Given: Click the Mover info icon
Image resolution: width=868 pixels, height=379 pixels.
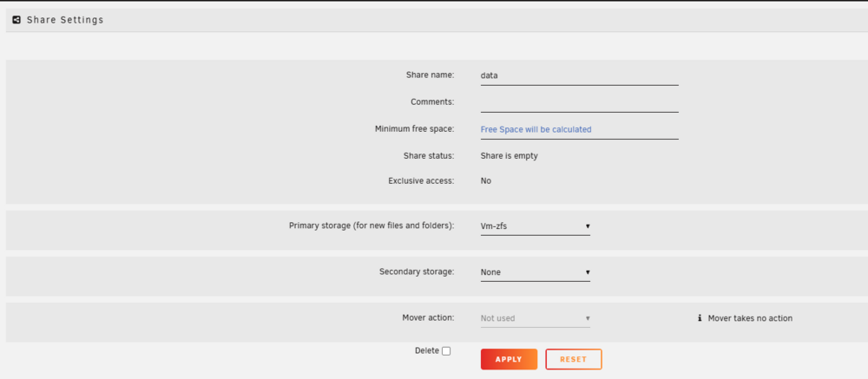Looking at the screenshot, I should tap(700, 318).
